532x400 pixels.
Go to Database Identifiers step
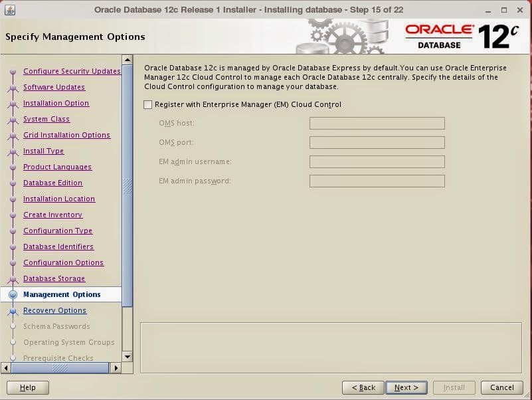coord(58,247)
